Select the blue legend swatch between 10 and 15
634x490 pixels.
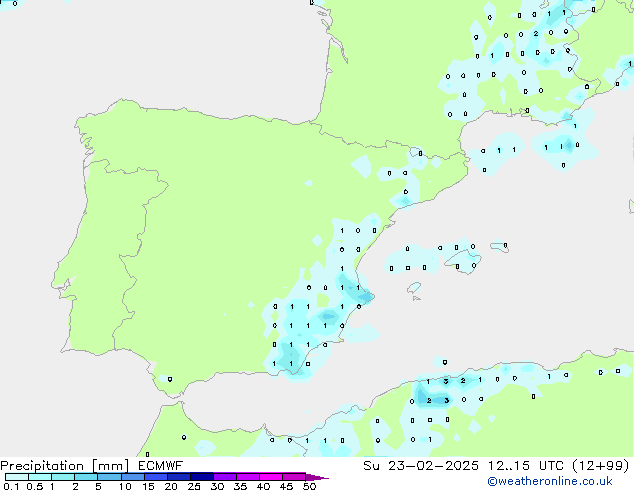coord(133,477)
